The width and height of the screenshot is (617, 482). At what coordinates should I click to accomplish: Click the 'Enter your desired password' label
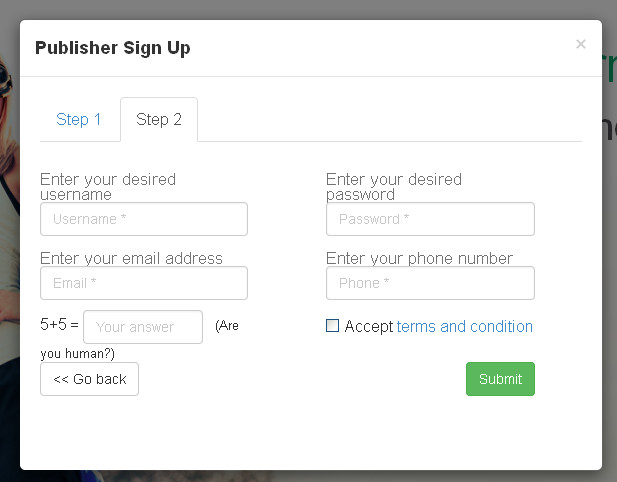coord(394,186)
